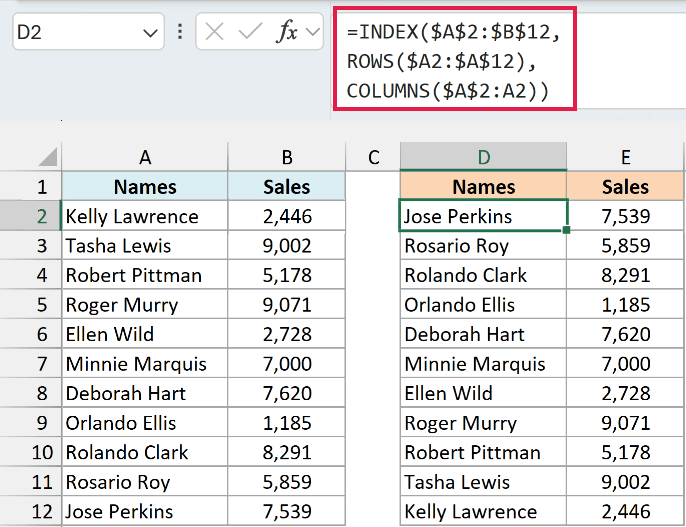The height and width of the screenshot is (527, 686).
Task: Click the Name Box showing D2
Action: (x=88, y=31)
